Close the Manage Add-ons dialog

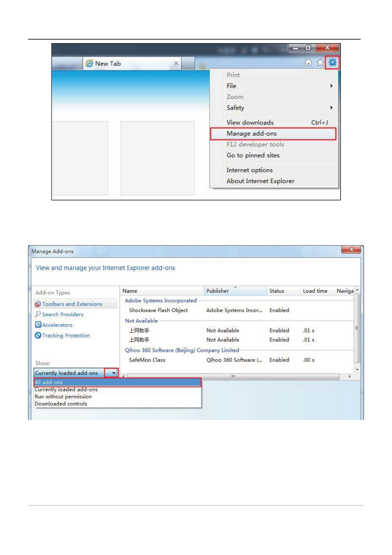[x=351, y=249]
